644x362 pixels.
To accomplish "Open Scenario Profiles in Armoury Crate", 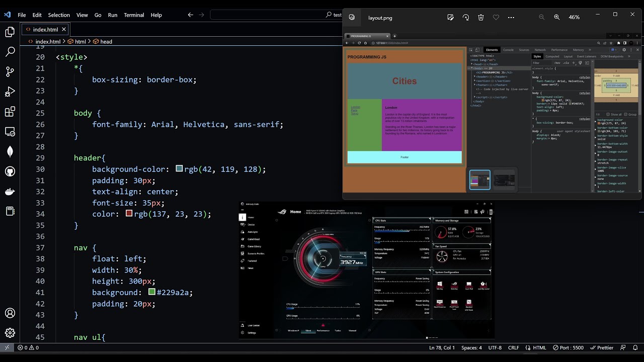I will click(x=253, y=253).
